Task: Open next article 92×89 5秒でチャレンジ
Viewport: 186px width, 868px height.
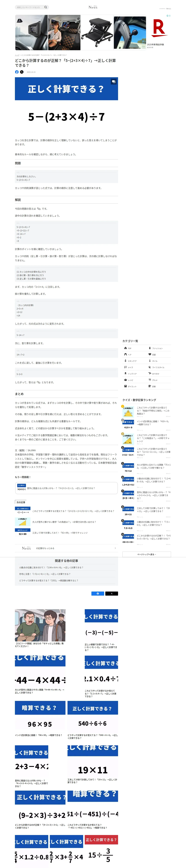Action: point(66,533)
